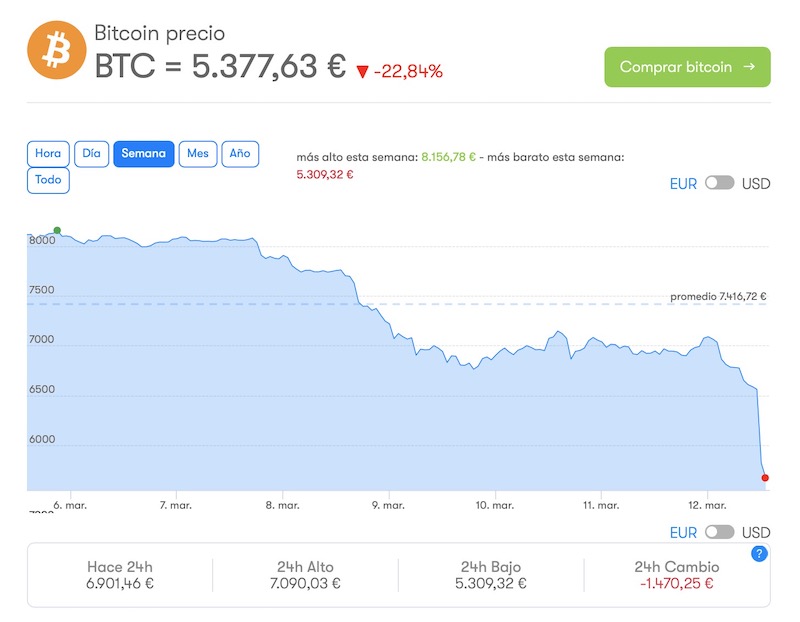This screenshot has width=800, height=622.
Task: Click the orange Bitcoin logo icon
Action: point(56,50)
